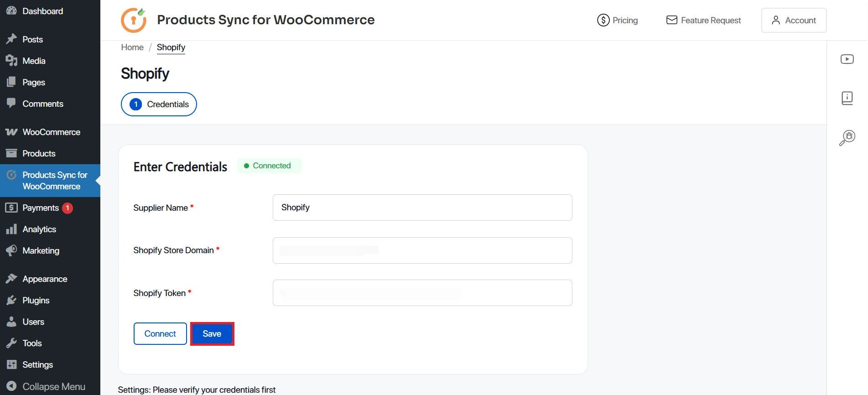Viewport: 868px width, 395px height.
Task: Go to Home breadcrumb link
Action: coord(132,47)
